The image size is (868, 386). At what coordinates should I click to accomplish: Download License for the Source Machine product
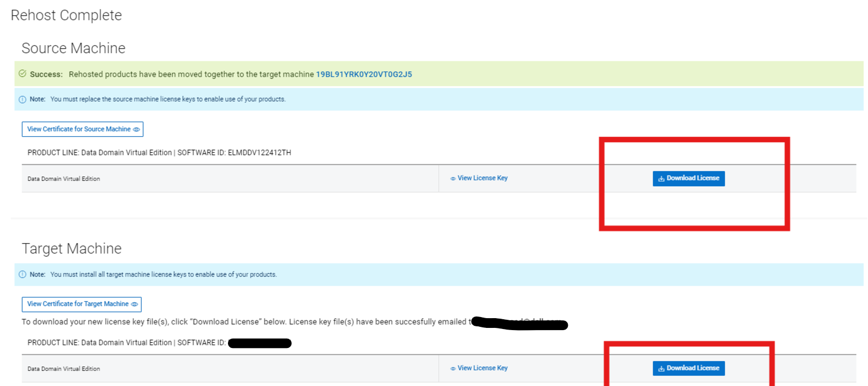(x=688, y=178)
